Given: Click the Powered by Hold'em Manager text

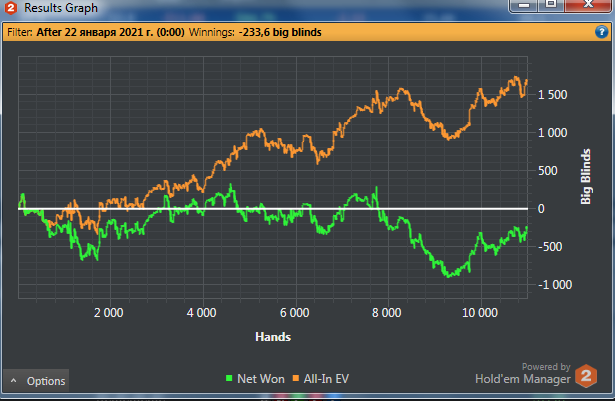Looking at the screenshot, I should coord(522,374).
